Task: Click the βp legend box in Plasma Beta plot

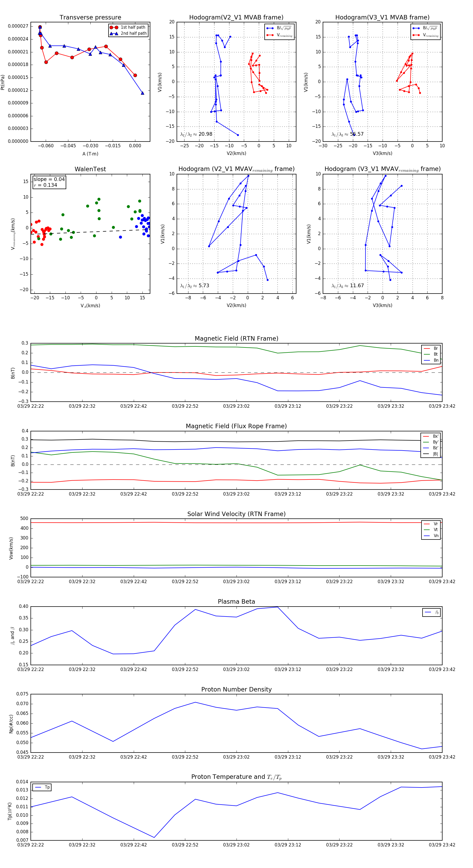Action: pyautogui.click(x=431, y=612)
